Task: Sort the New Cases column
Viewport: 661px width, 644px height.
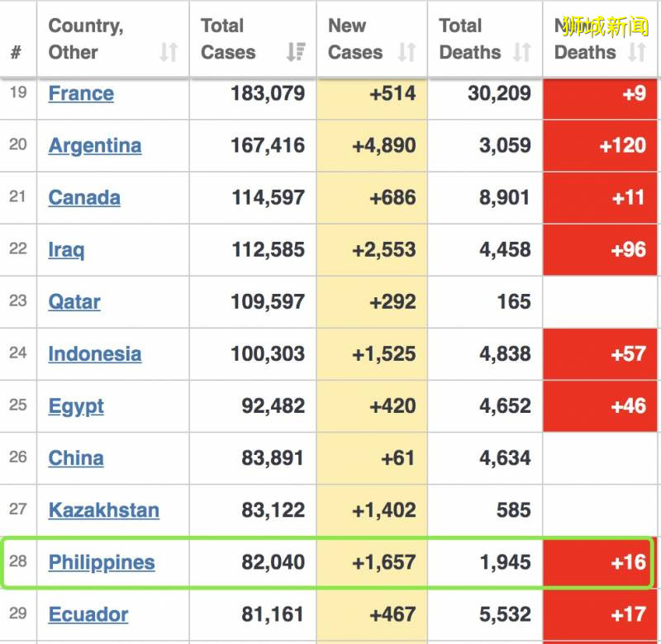Action: [x=407, y=53]
